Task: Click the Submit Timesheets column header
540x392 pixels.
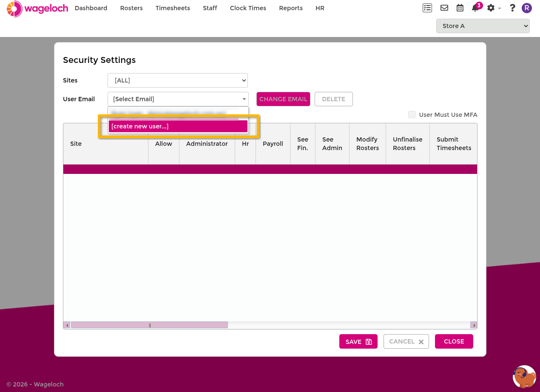Action: click(x=454, y=144)
